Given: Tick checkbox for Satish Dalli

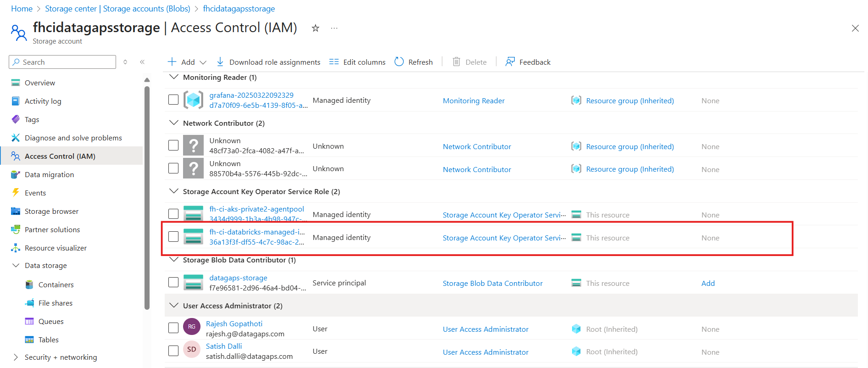Looking at the screenshot, I should [173, 351].
